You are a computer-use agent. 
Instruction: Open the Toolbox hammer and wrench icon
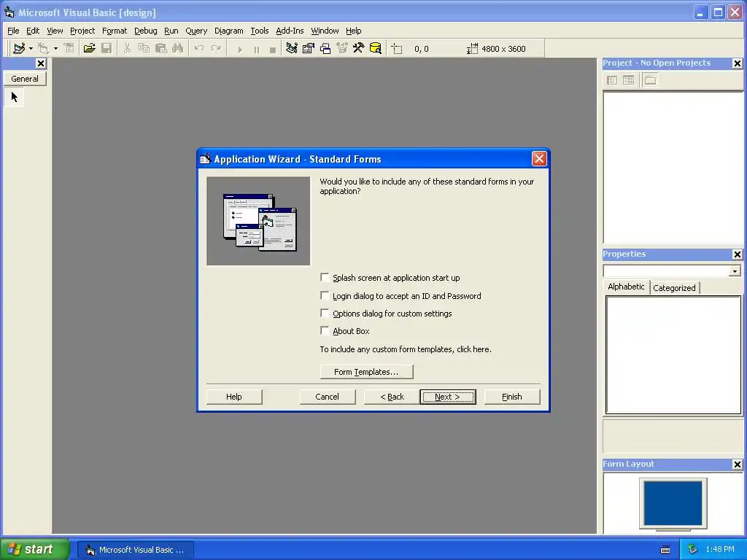(359, 49)
